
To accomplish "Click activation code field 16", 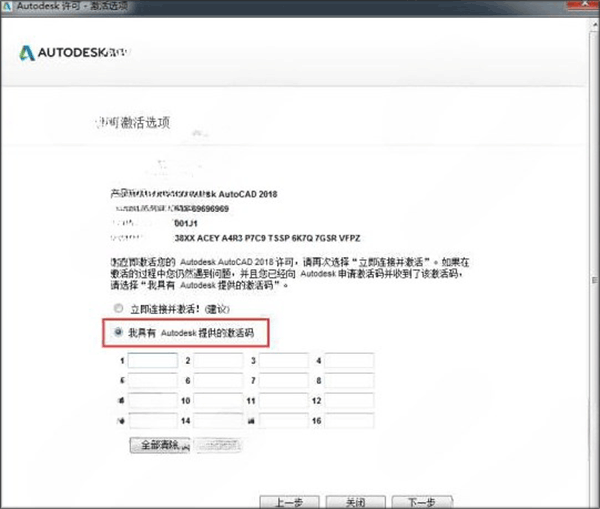I will point(349,421).
